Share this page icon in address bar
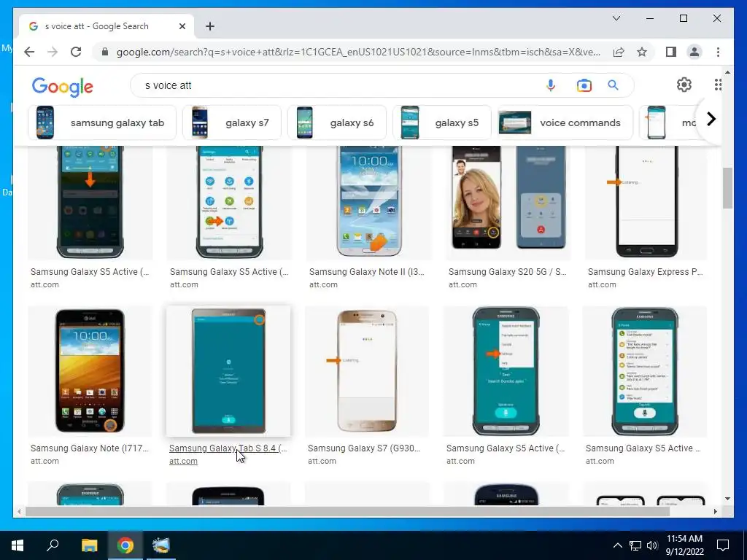The width and height of the screenshot is (747, 560). pyautogui.click(x=619, y=52)
